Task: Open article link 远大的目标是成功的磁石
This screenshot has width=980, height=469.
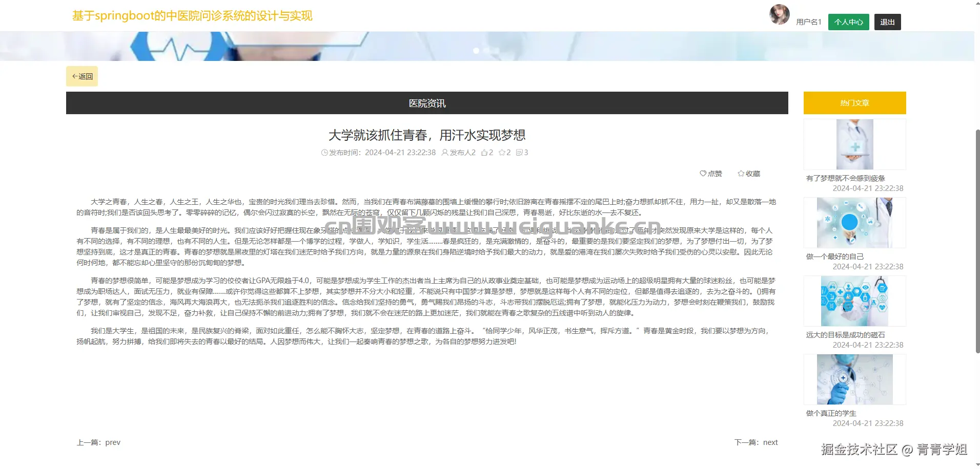Action: (x=846, y=335)
